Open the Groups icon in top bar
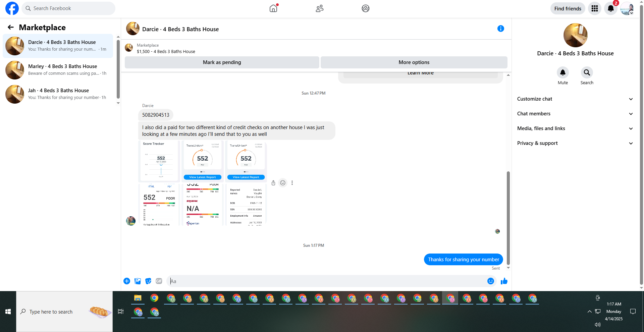The width and height of the screenshot is (644, 332). tap(366, 8)
